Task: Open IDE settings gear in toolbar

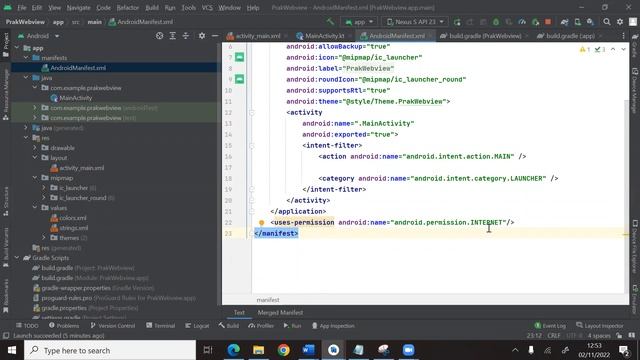Action: (620, 22)
